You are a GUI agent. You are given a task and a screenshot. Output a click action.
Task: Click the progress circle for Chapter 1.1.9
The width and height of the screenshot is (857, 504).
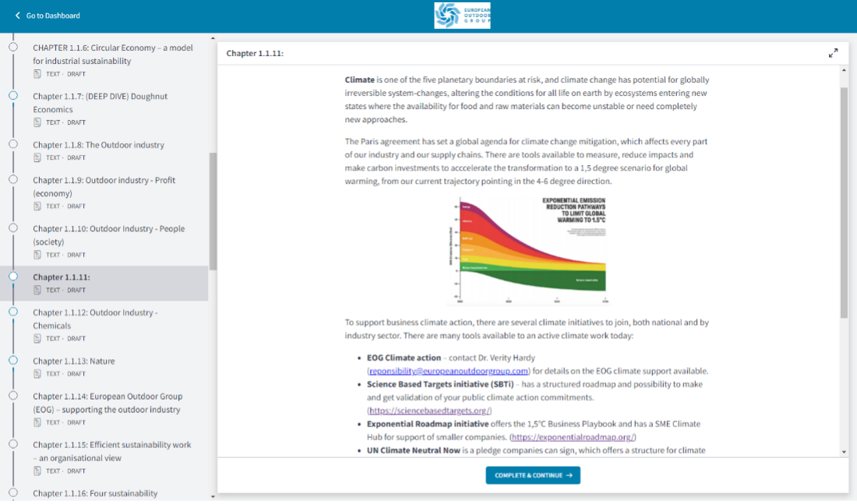13,179
